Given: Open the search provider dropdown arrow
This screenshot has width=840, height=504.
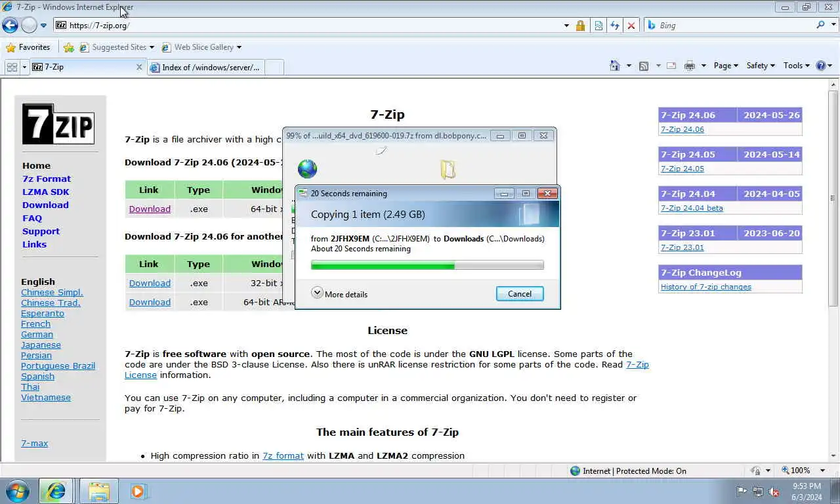Looking at the screenshot, I should 832,26.
